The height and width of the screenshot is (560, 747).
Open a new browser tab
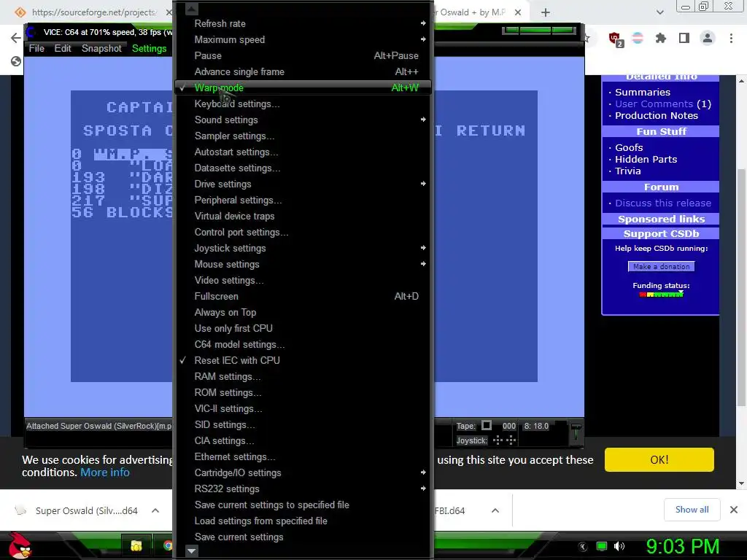tap(546, 12)
